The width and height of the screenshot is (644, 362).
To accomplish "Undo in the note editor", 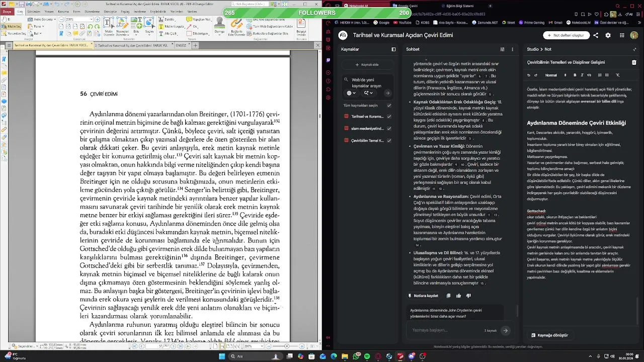I will click(x=529, y=75).
